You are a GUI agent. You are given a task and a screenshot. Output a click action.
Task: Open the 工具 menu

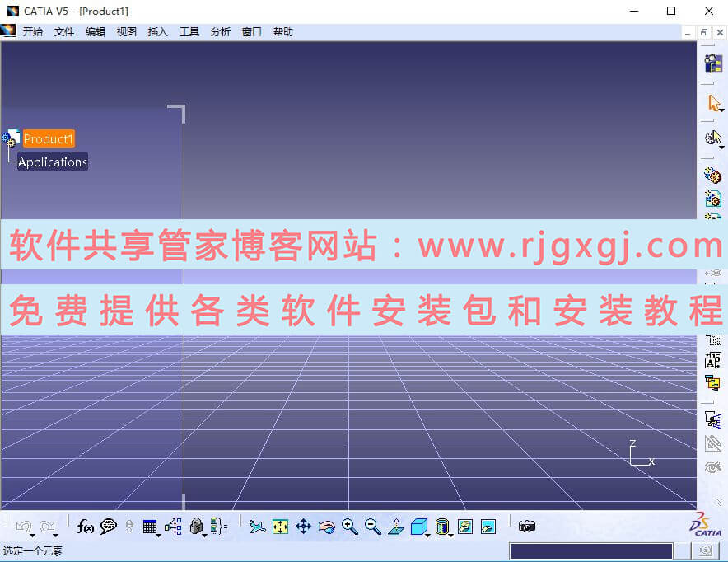click(189, 31)
